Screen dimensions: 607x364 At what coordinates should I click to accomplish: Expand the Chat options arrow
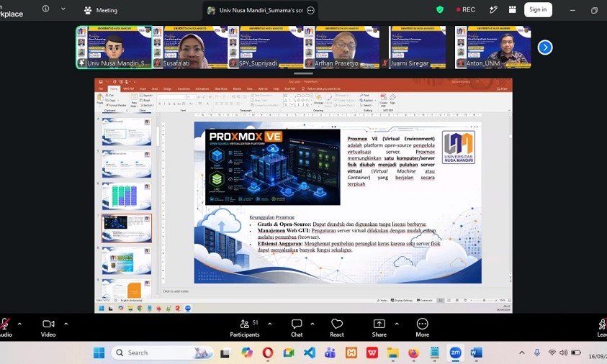[313, 324]
